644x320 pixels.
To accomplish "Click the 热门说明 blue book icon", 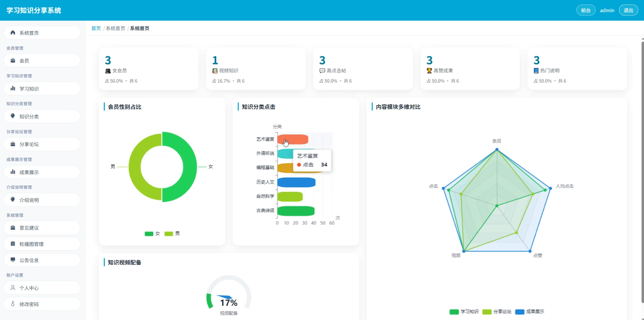I will pos(536,71).
